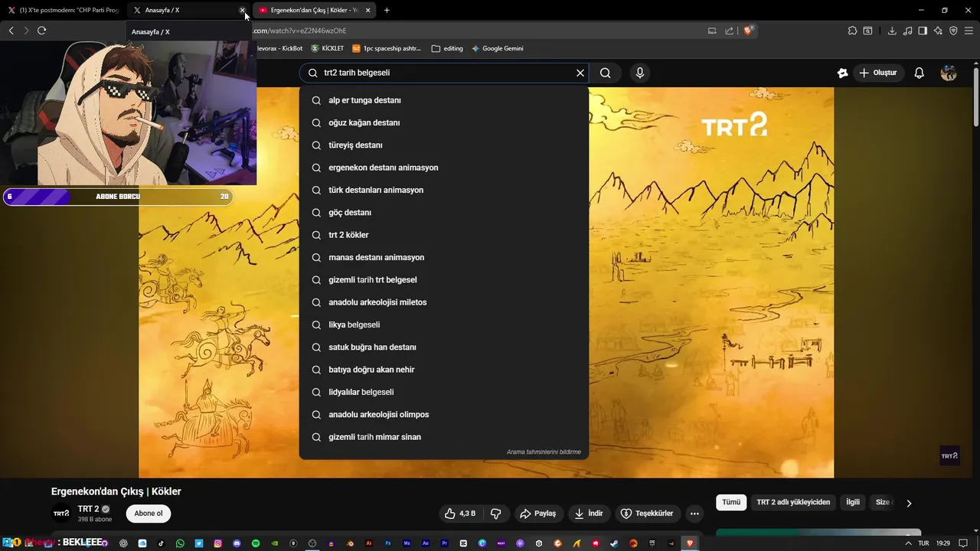Choose suggestion likya belgeseli
Viewport: 980px width, 551px height.
444,324
